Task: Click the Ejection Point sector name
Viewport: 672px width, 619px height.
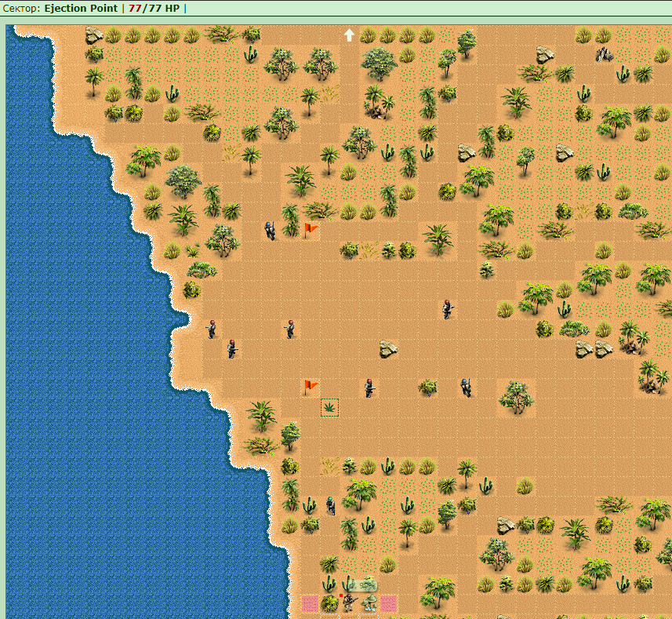Action: [x=81, y=8]
